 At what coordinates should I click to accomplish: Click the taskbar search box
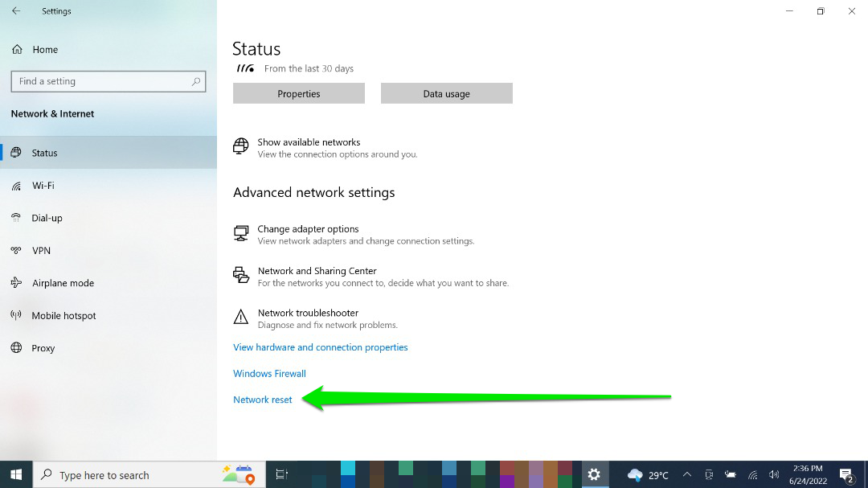149,474
